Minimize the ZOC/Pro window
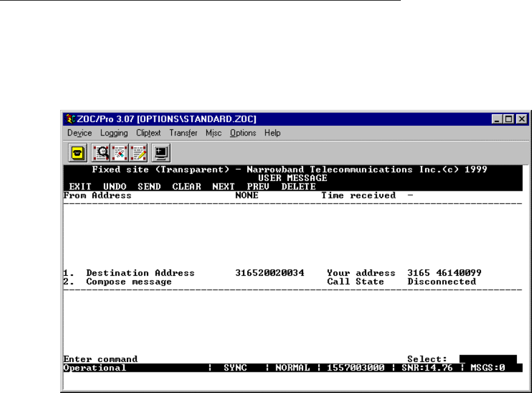This screenshot has height=393, width=532. (497, 119)
